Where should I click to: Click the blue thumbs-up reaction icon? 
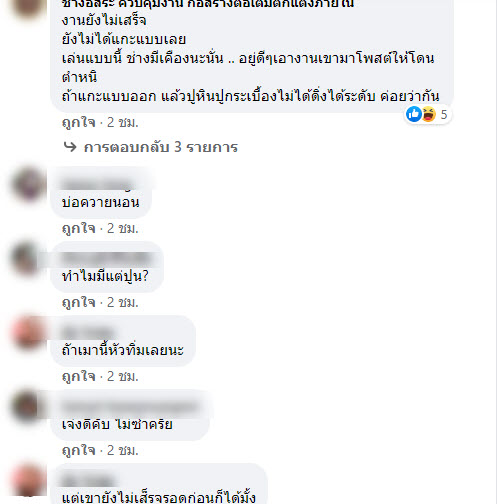[x=414, y=114]
